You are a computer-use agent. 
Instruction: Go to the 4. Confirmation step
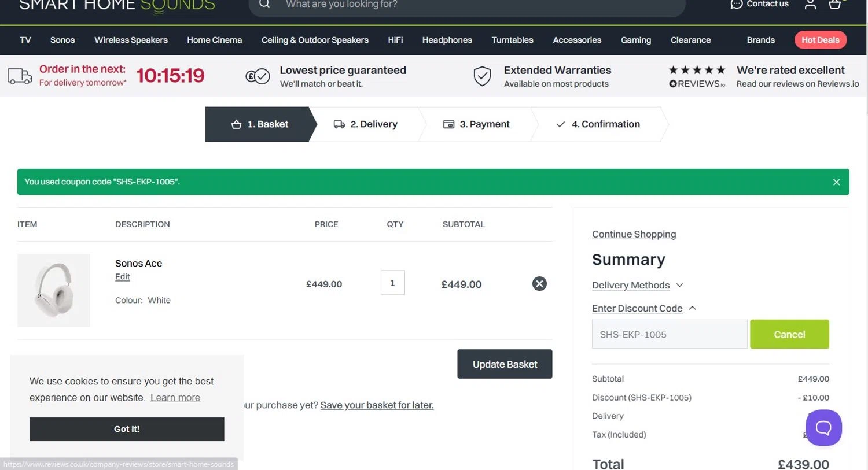click(598, 124)
